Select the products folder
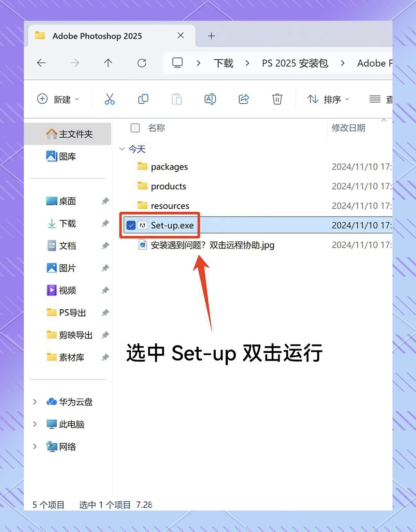This screenshot has width=416, height=532. pos(169,186)
